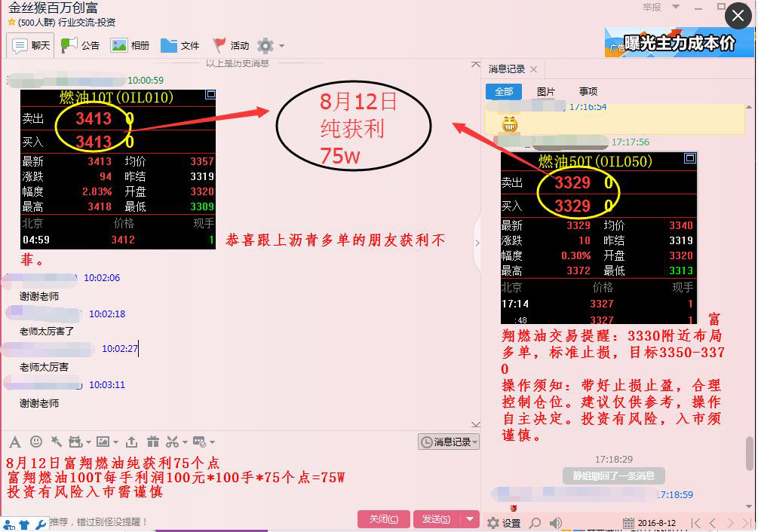Viewport: 758px width, 532px height.
Task: Open the gift icon in input toolbar
Action: (153, 442)
